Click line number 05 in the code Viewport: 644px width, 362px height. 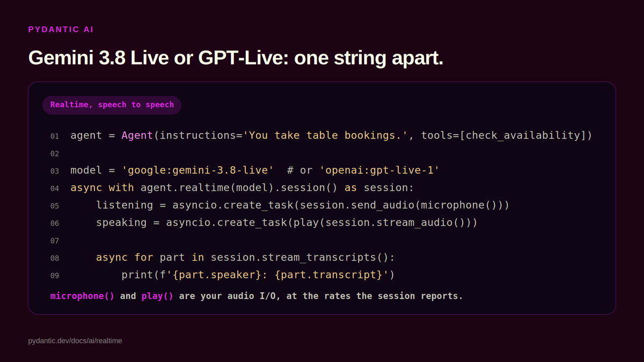(55, 206)
